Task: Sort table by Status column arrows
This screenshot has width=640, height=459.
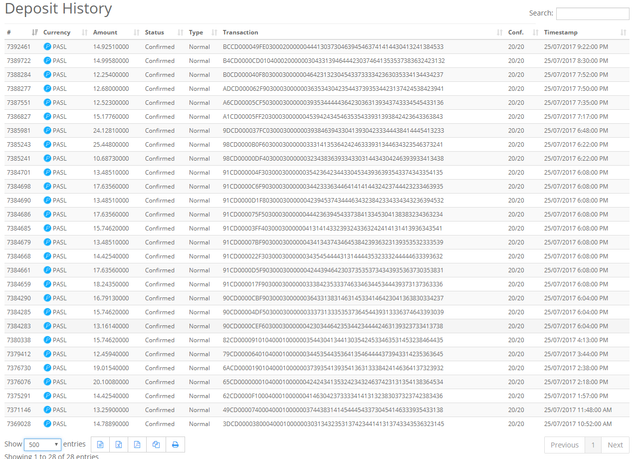Action: (180, 32)
